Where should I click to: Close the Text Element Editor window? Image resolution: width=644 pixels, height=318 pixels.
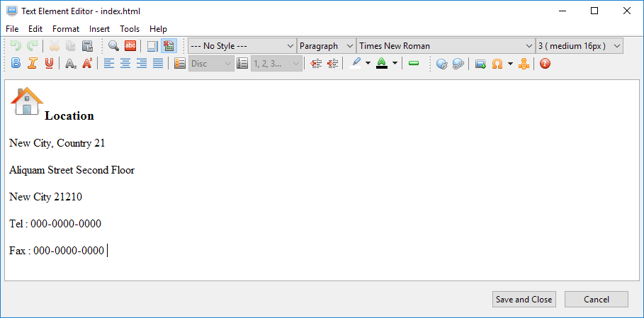coord(627,11)
